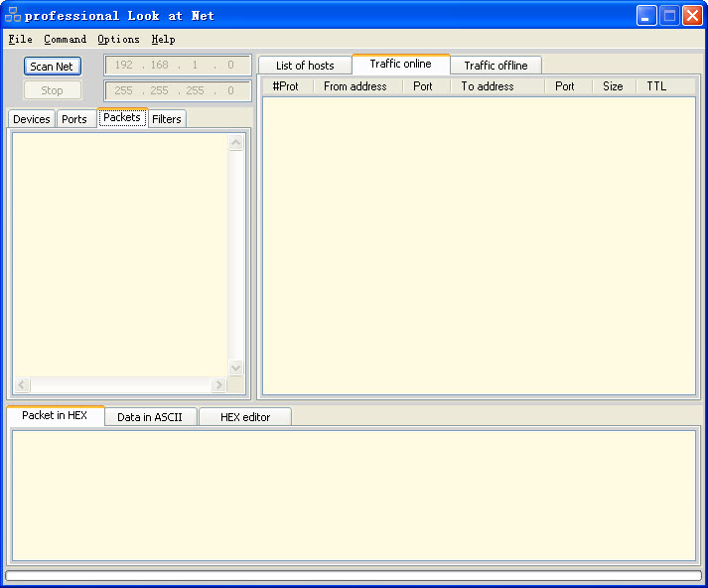Screen dimensions: 708x588
Task: Sort by the To address column header
Action: coord(488,86)
